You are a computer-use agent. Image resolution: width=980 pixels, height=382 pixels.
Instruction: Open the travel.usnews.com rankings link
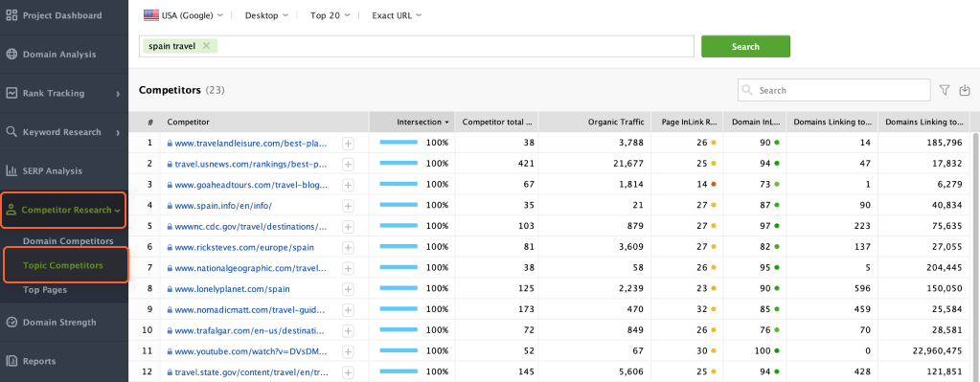click(x=251, y=164)
